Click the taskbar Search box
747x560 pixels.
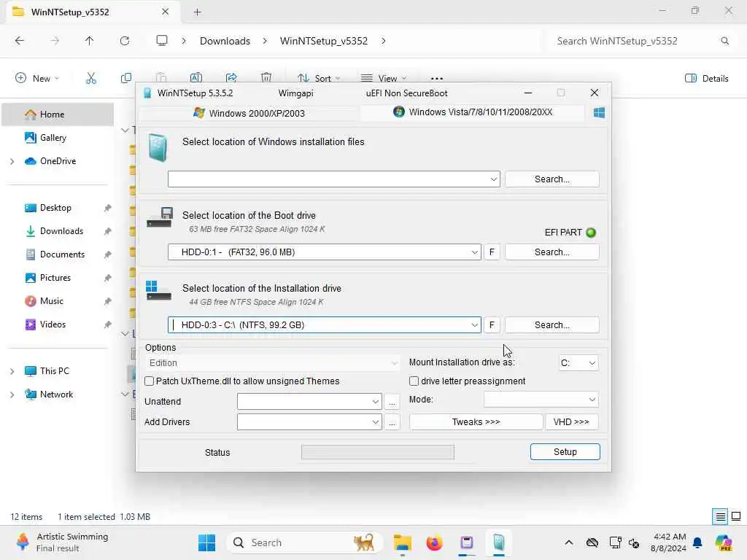304,542
